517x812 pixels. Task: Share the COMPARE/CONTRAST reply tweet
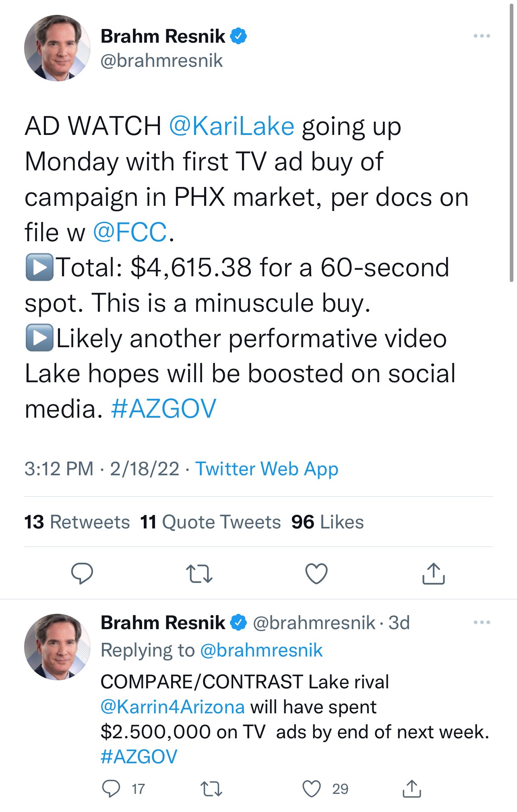[x=412, y=789]
